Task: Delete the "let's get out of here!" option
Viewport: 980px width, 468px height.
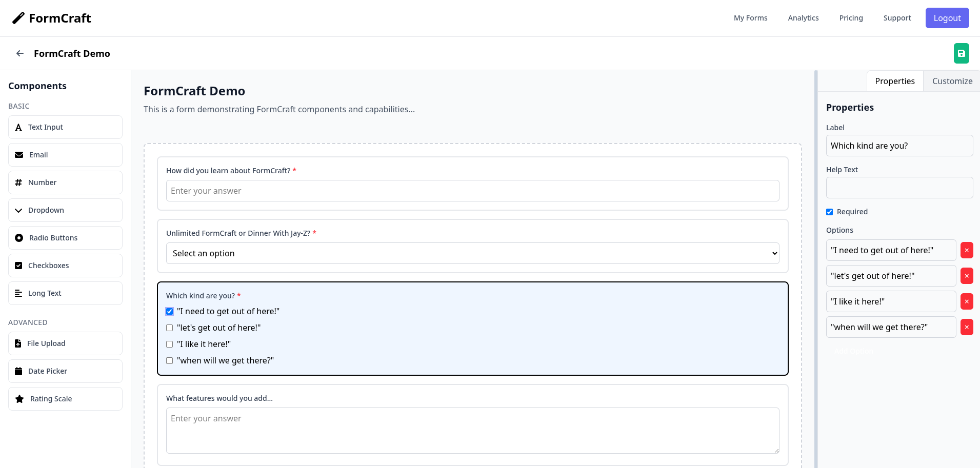Action: click(x=967, y=276)
